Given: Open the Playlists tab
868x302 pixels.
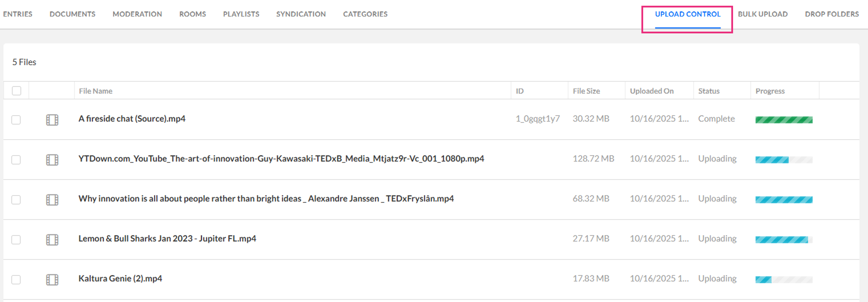Looking at the screenshot, I should pos(241,14).
